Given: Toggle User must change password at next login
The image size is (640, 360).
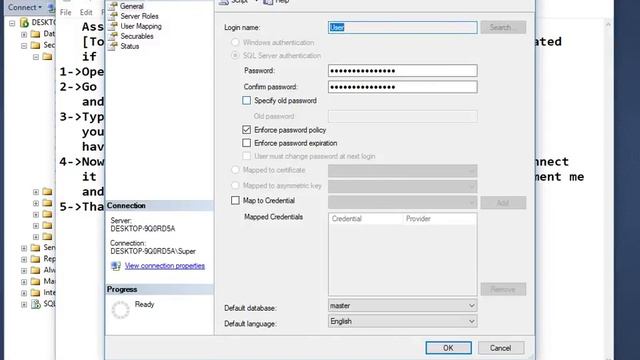Looking at the screenshot, I should point(247,156).
